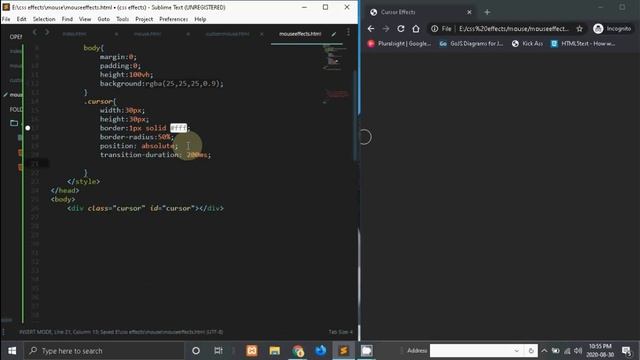Click the folder icon in the sidebar

click(14, 123)
